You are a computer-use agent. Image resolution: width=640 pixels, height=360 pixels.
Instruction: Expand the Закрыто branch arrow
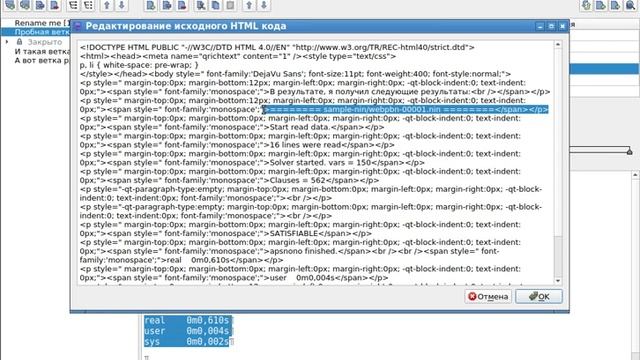click(7, 42)
